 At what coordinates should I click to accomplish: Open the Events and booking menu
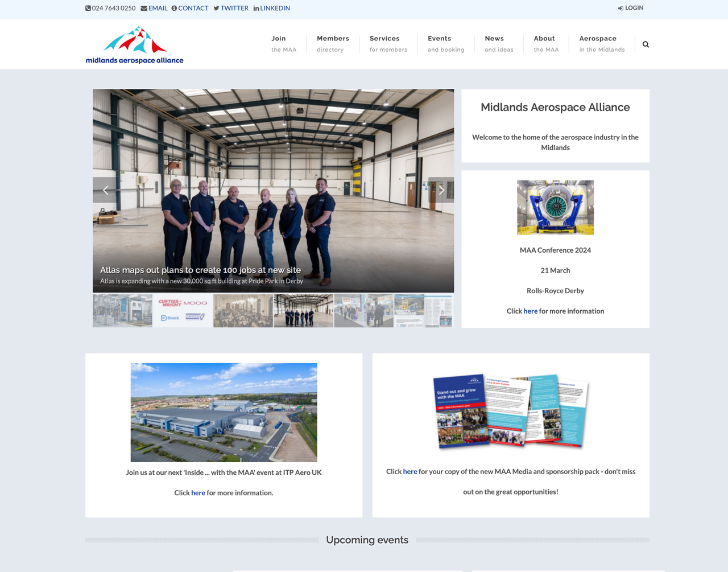(446, 44)
